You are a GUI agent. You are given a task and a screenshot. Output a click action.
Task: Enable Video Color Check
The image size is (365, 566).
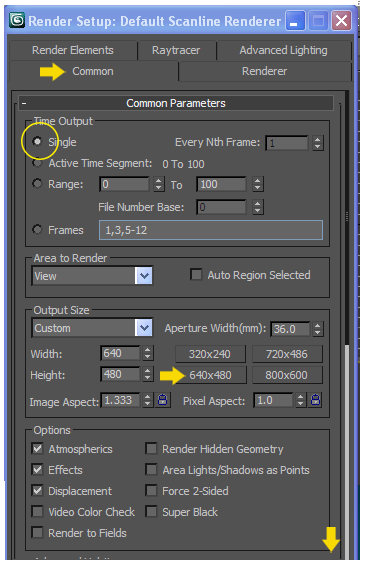coord(37,511)
